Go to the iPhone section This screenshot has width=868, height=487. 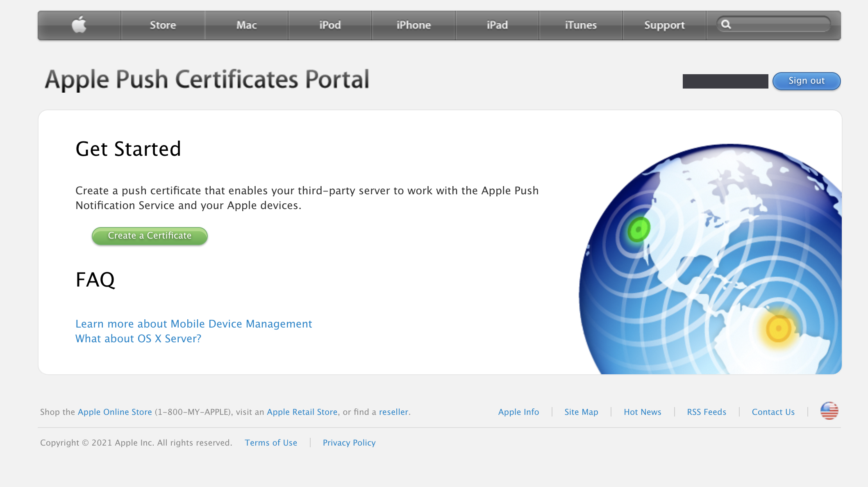[414, 25]
